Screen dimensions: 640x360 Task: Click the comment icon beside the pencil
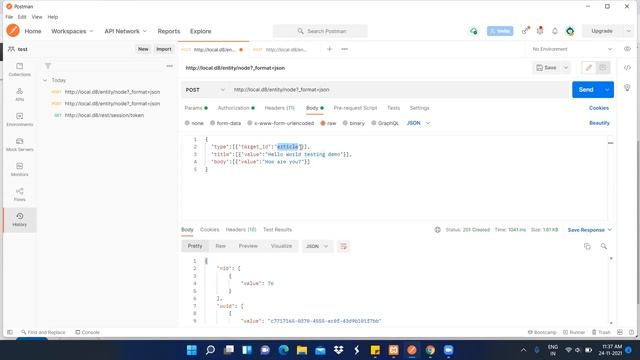pyautogui.click(x=602, y=68)
